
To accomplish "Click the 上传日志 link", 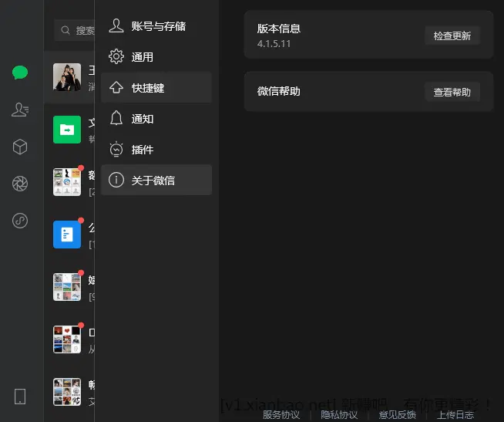I will pyautogui.click(x=455, y=414).
